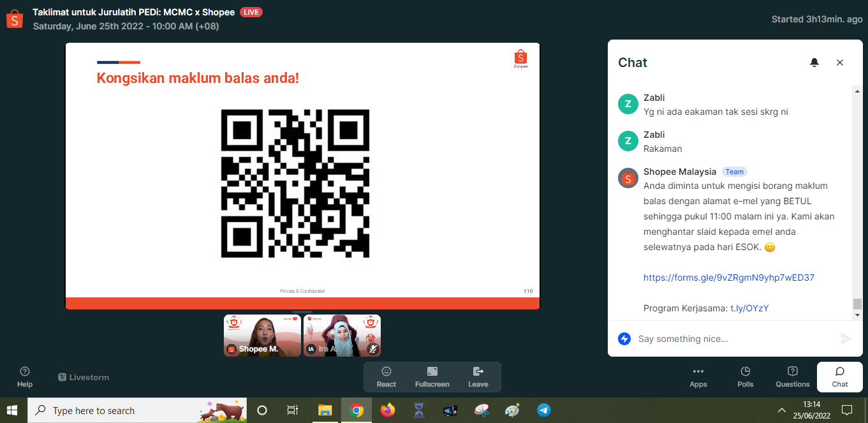The height and width of the screenshot is (423, 868).
Task: Click the 'Chat' panel heading
Action: coord(633,63)
